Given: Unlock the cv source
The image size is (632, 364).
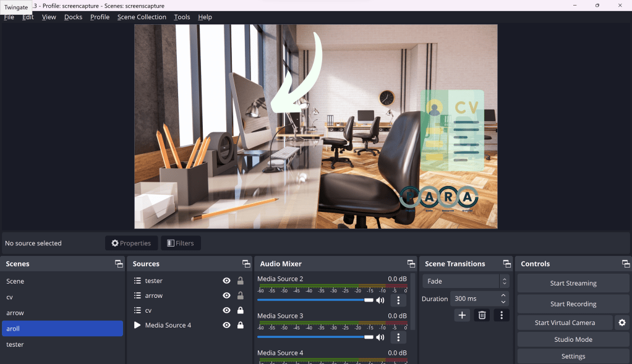Looking at the screenshot, I should point(240,310).
